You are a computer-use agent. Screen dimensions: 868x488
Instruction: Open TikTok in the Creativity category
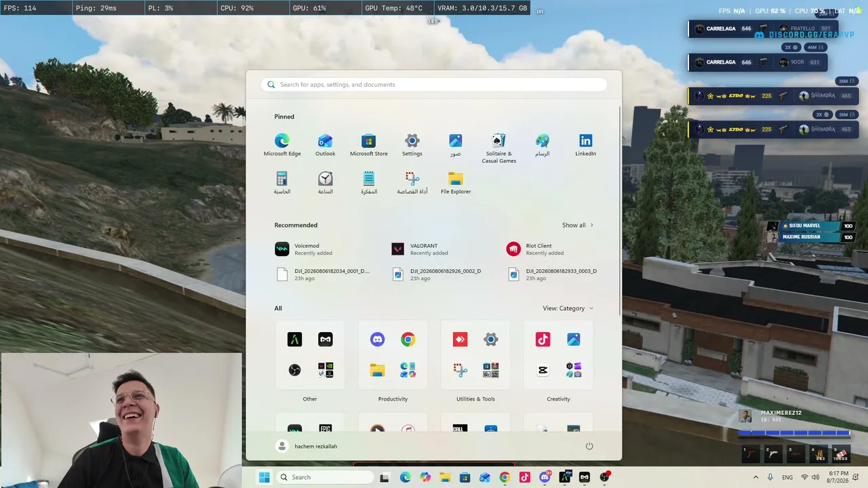(x=542, y=340)
